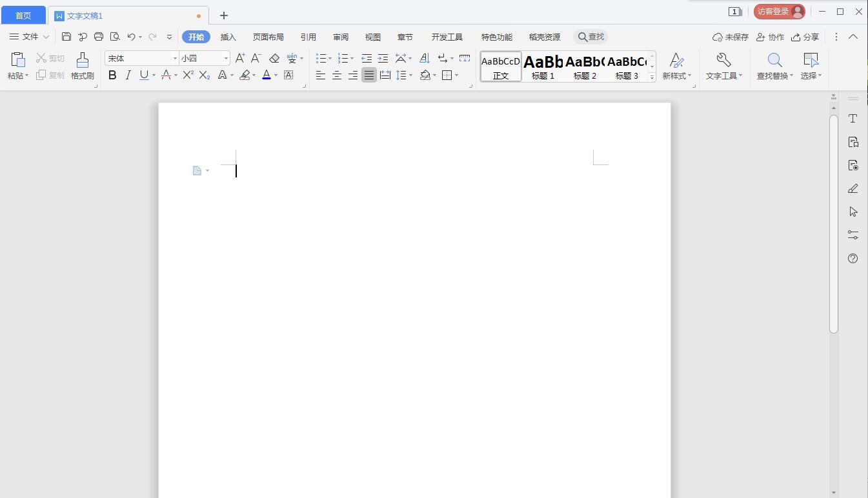Open the 页面布局 (Page Layout) tab
This screenshot has height=498, width=868.
tap(268, 37)
